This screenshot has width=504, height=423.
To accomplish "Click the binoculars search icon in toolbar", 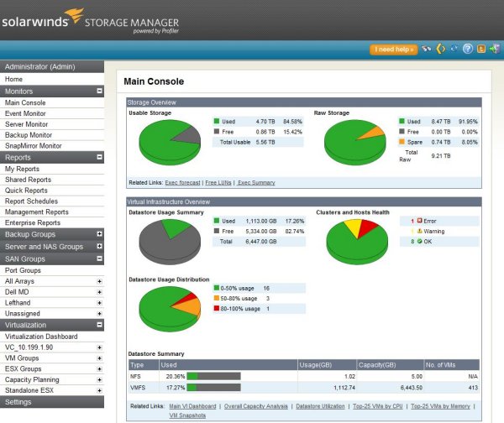I will tap(426, 50).
